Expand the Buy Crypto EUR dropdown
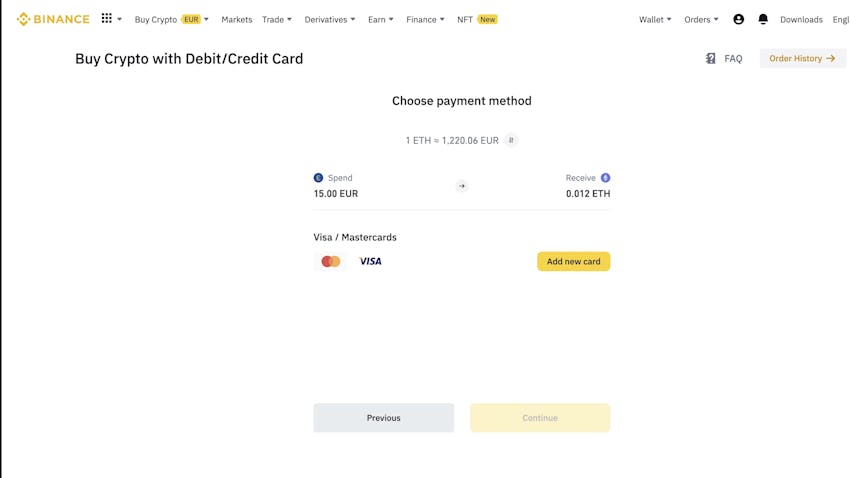The height and width of the screenshot is (478, 850). point(171,20)
